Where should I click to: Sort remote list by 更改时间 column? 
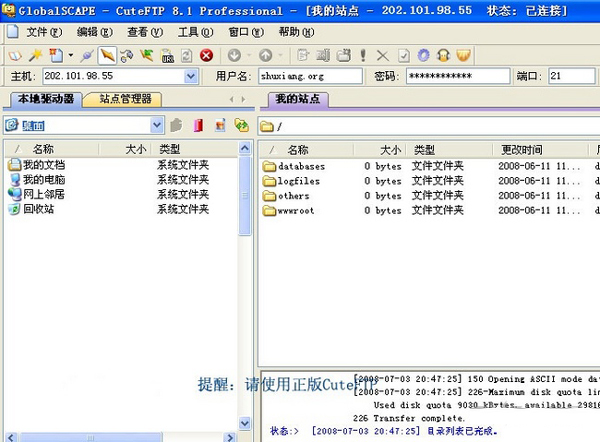(x=540, y=150)
